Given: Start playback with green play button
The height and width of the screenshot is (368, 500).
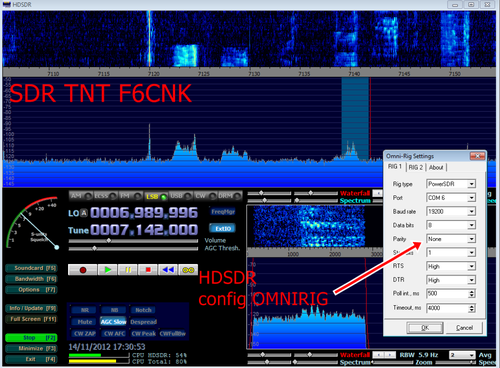Looking at the screenshot, I should pyautogui.click(x=108, y=270).
